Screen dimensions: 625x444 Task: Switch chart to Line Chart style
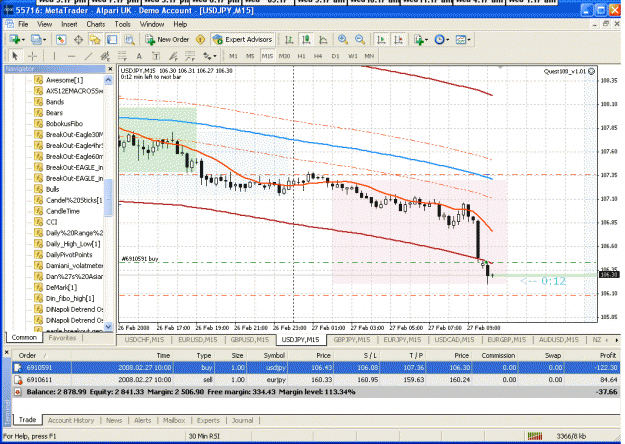click(323, 39)
